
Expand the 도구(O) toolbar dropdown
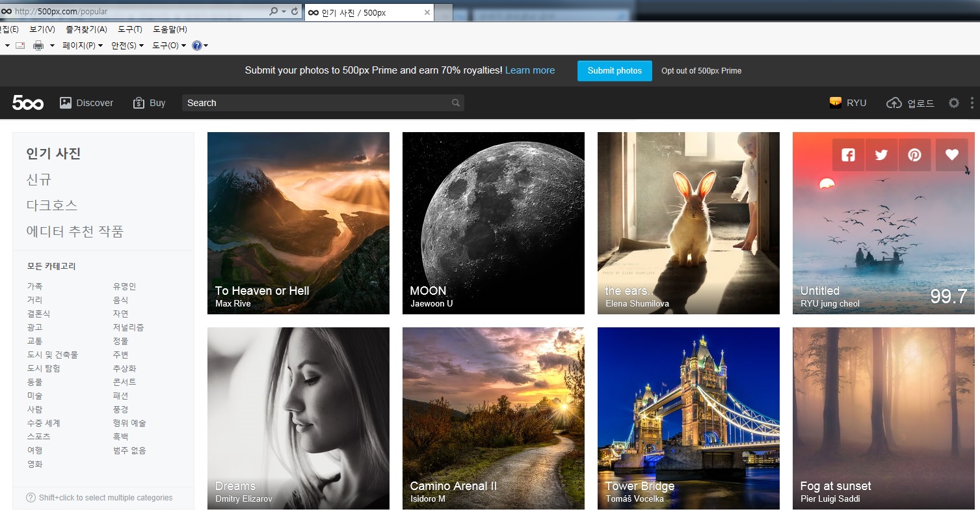tap(169, 46)
